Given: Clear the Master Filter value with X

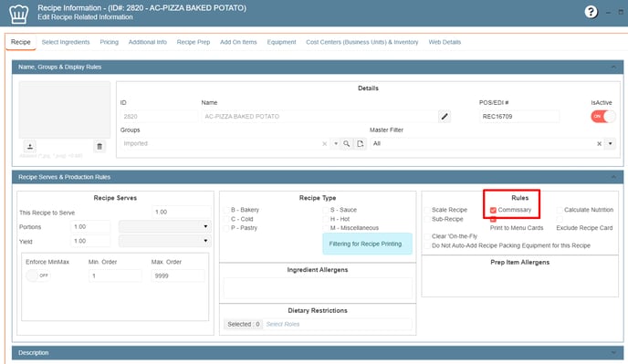Looking at the screenshot, I should pyautogui.click(x=599, y=144).
